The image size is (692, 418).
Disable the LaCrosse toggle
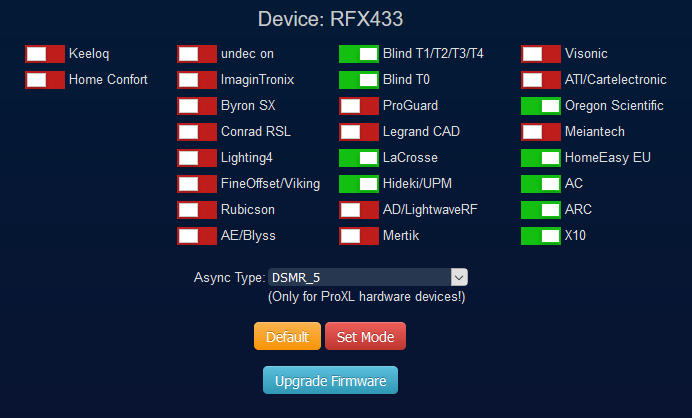point(359,158)
